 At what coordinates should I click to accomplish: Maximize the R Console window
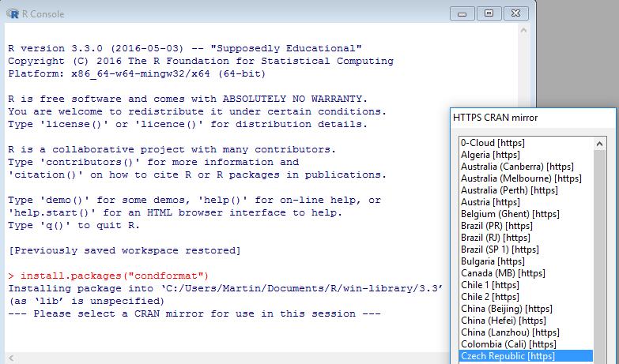coord(489,13)
